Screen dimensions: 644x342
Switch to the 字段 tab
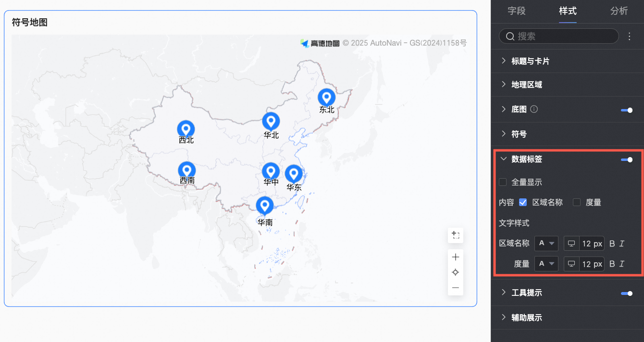tap(517, 11)
